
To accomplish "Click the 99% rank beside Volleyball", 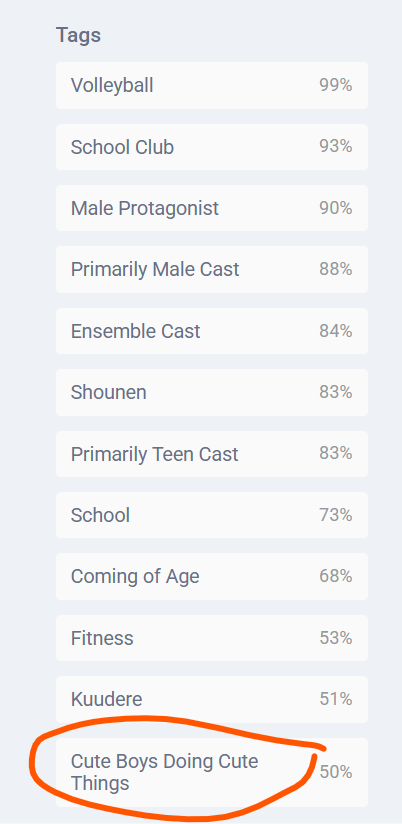I will 336,85.
